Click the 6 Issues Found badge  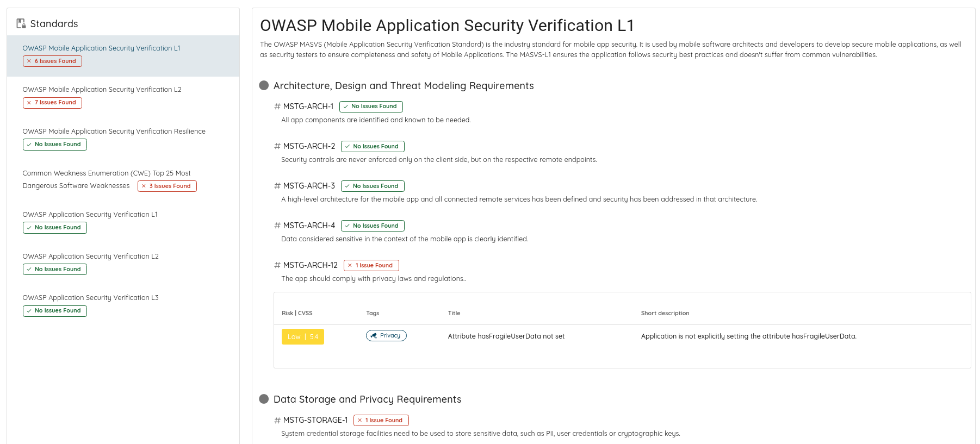coord(52,61)
